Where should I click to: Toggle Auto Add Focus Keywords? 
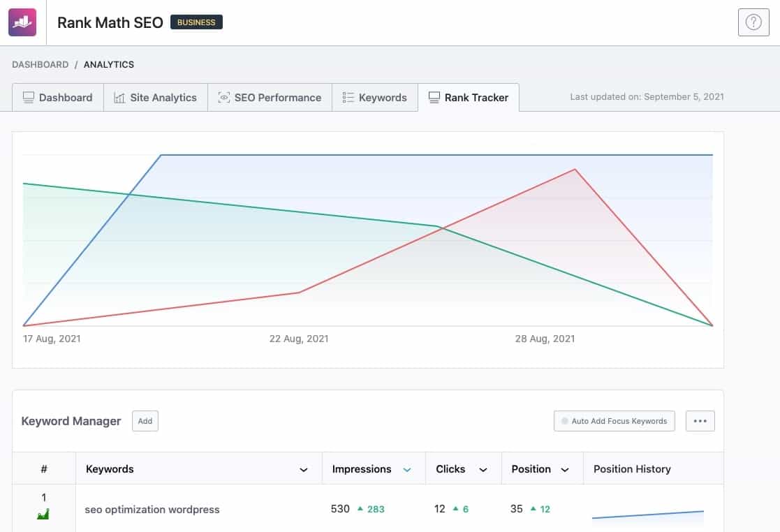[x=615, y=421]
